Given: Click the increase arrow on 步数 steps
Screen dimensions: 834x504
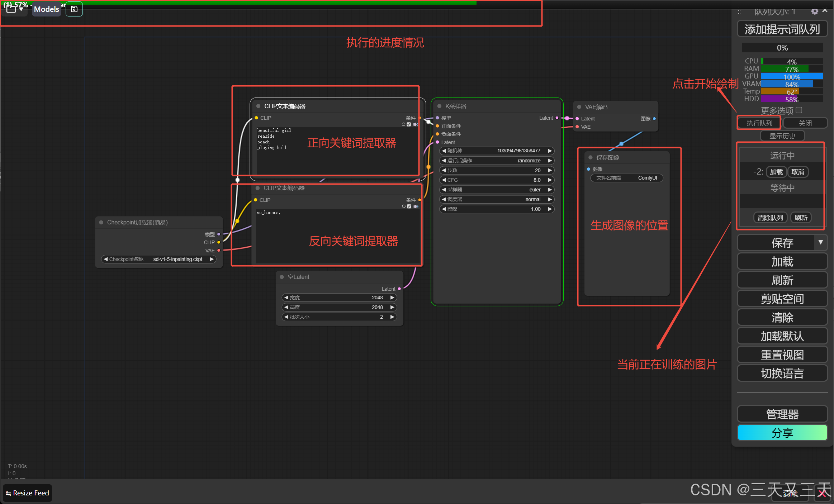Looking at the screenshot, I should pyautogui.click(x=550, y=170).
